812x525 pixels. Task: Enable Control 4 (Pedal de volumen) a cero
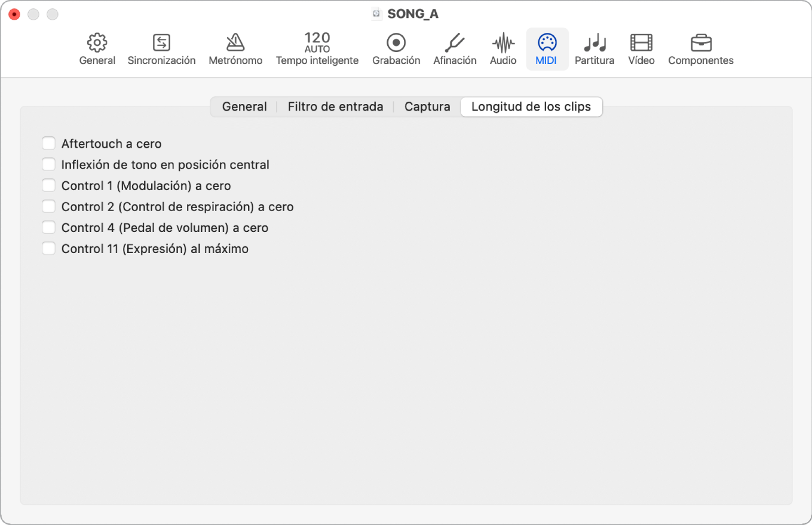[x=48, y=227]
